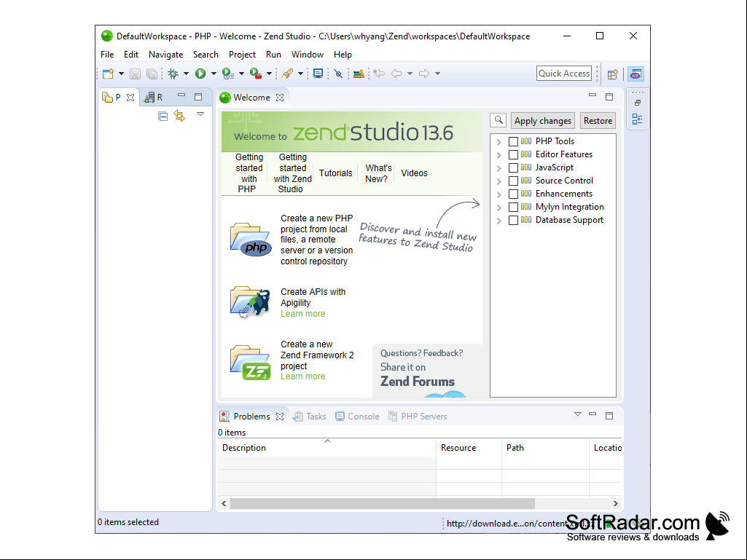
Task: Open PHP Explorer view menu triangle
Action: click(200, 114)
